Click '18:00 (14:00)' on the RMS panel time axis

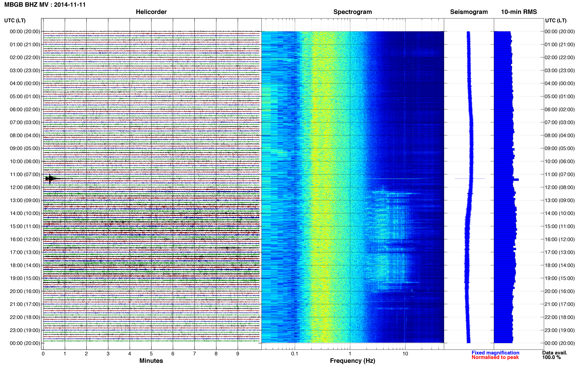[560, 265]
